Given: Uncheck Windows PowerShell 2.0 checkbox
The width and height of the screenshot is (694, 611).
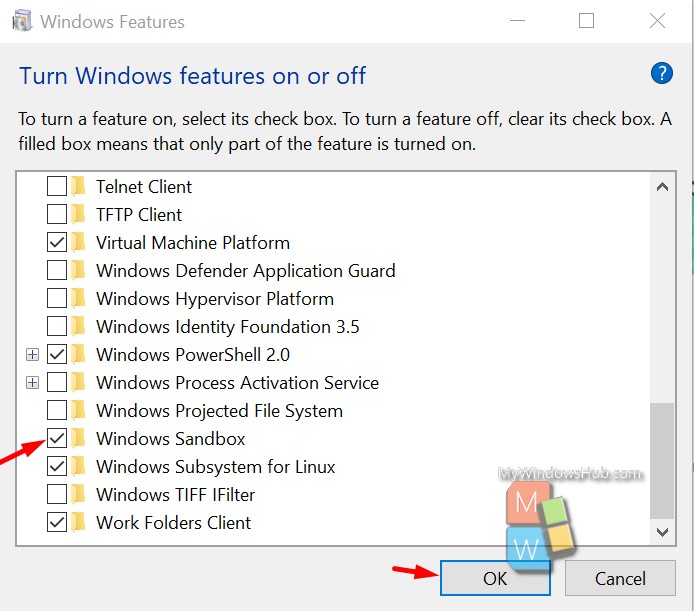Looking at the screenshot, I should (x=57, y=354).
